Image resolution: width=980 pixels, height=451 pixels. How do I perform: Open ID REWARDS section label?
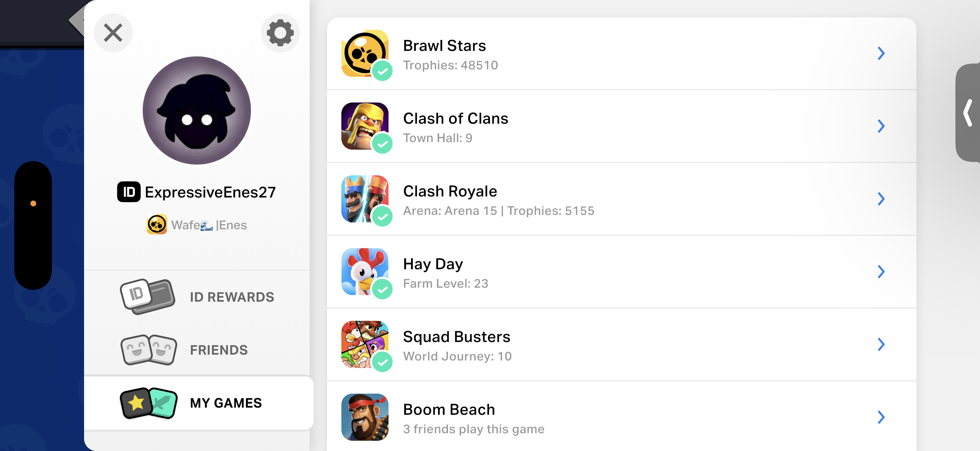232,297
